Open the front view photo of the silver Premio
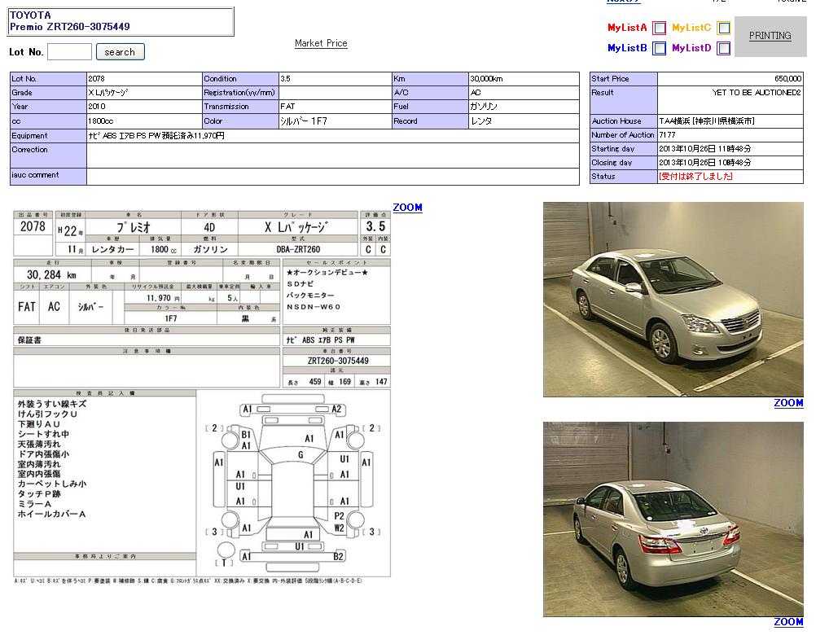The height and width of the screenshot is (644, 829). pyautogui.click(x=673, y=300)
